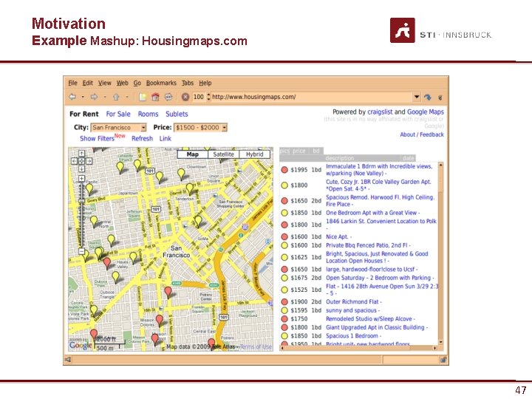The height and width of the screenshot is (399, 532).
Task: Open the City dropdown San Francisco
Action: (118, 128)
